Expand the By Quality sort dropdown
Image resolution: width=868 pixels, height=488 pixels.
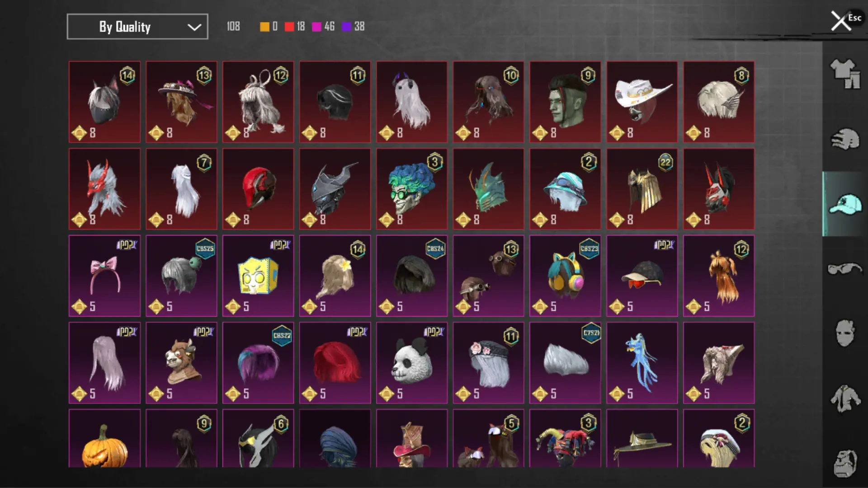pyautogui.click(x=137, y=27)
